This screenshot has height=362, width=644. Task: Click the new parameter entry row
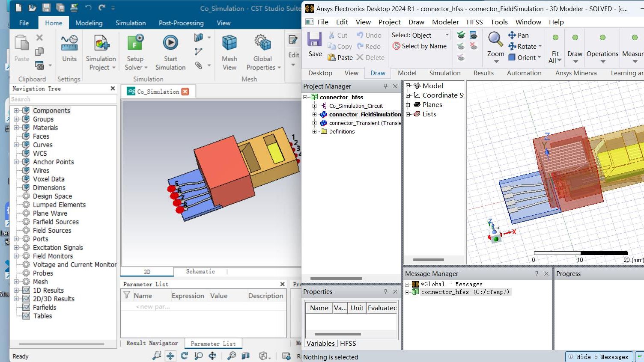coord(203,306)
